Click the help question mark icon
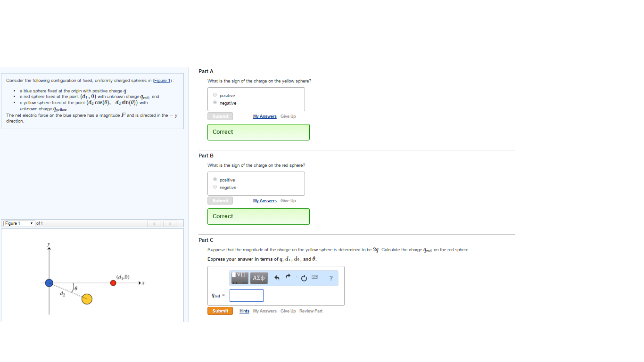 (x=330, y=278)
